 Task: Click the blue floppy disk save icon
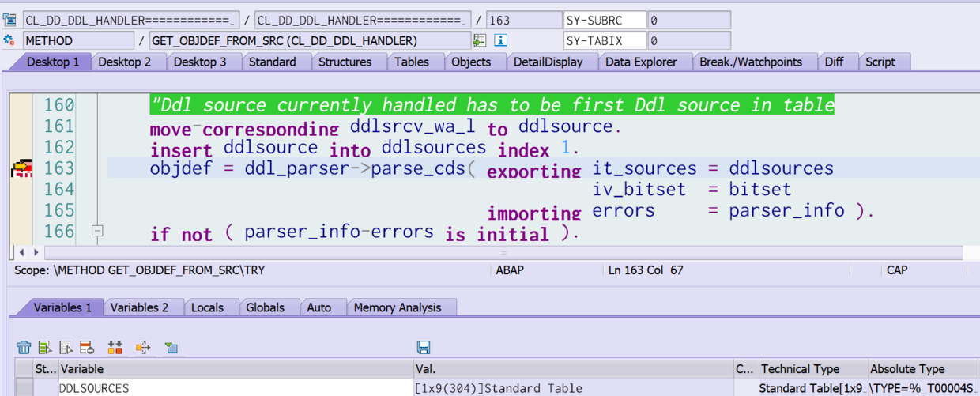click(x=423, y=347)
